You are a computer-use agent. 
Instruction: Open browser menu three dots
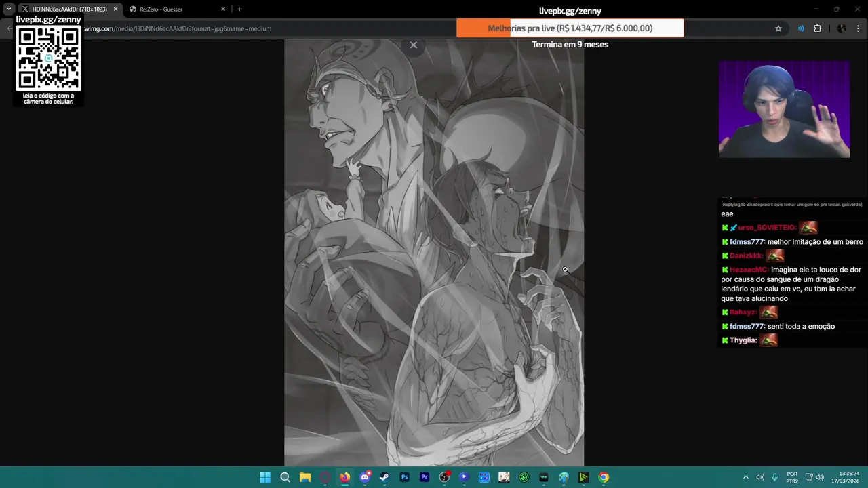(859, 28)
